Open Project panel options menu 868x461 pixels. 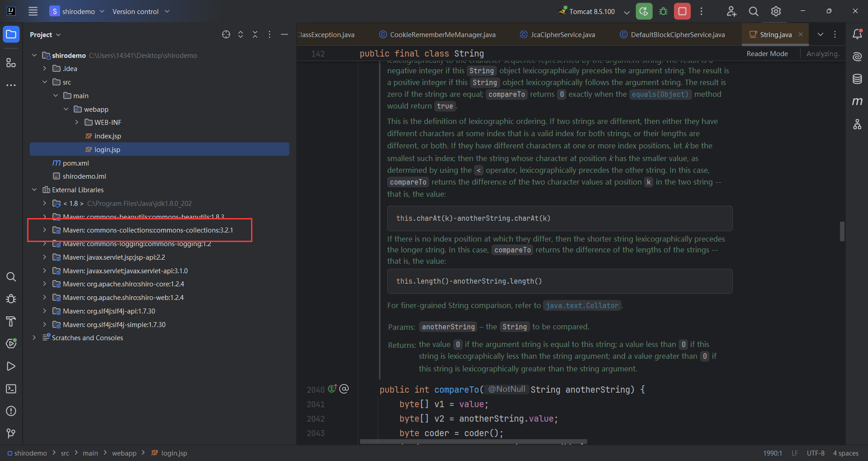[x=270, y=34]
